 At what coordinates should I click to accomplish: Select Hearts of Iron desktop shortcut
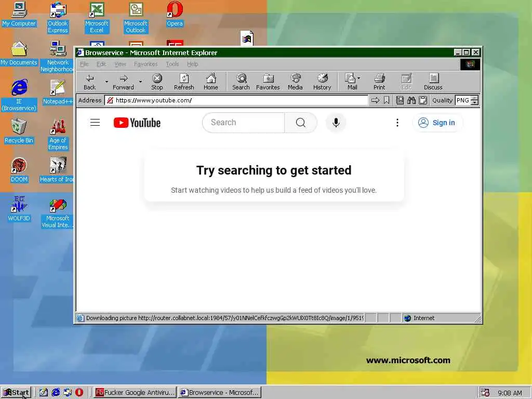pyautogui.click(x=57, y=170)
